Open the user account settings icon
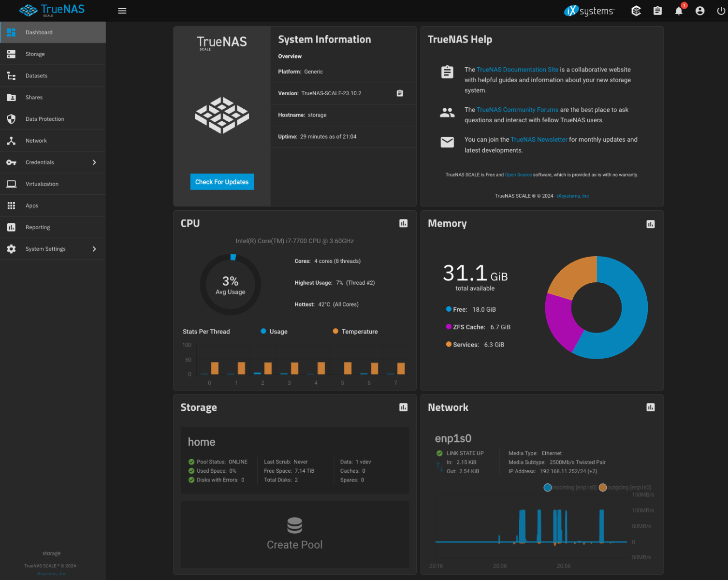Image resolution: width=728 pixels, height=580 pixels. coord(700,11)
